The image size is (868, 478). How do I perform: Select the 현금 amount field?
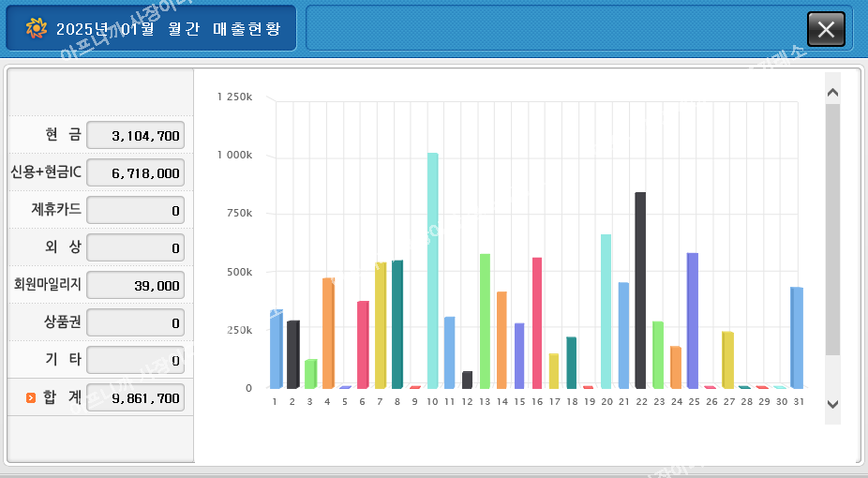pyautogui.click(x=135, y=136)
